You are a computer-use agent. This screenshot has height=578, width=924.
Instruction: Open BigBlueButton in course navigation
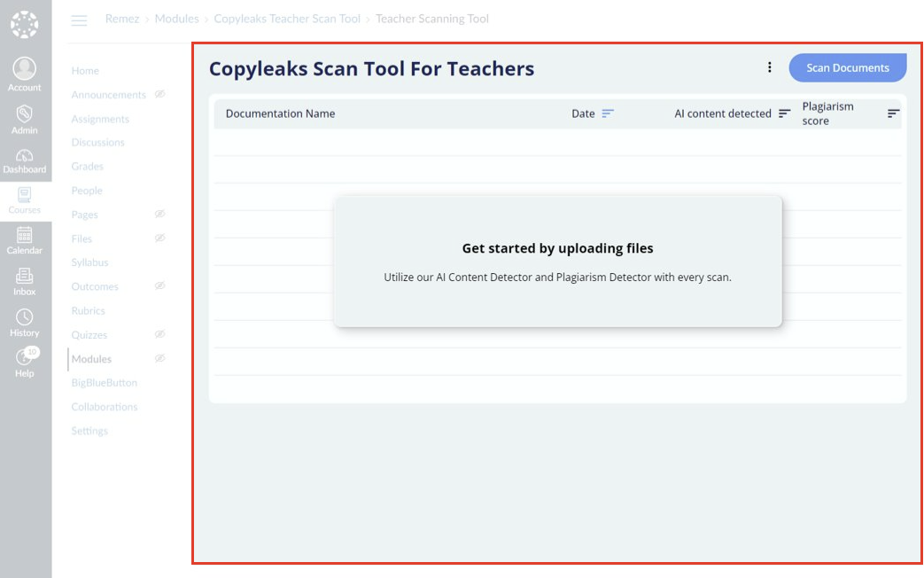click(x=105, y=383)
